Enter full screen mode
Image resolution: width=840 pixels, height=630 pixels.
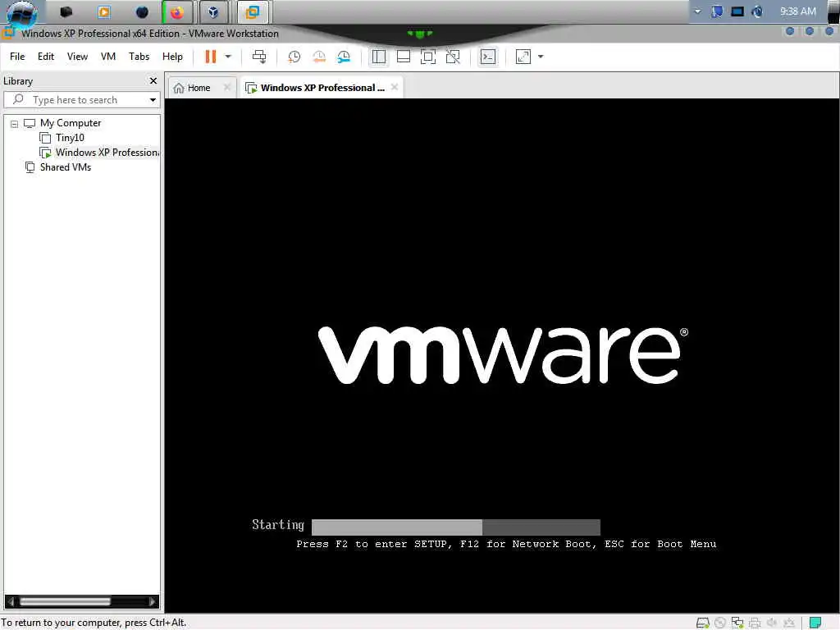tap(428, 57)
